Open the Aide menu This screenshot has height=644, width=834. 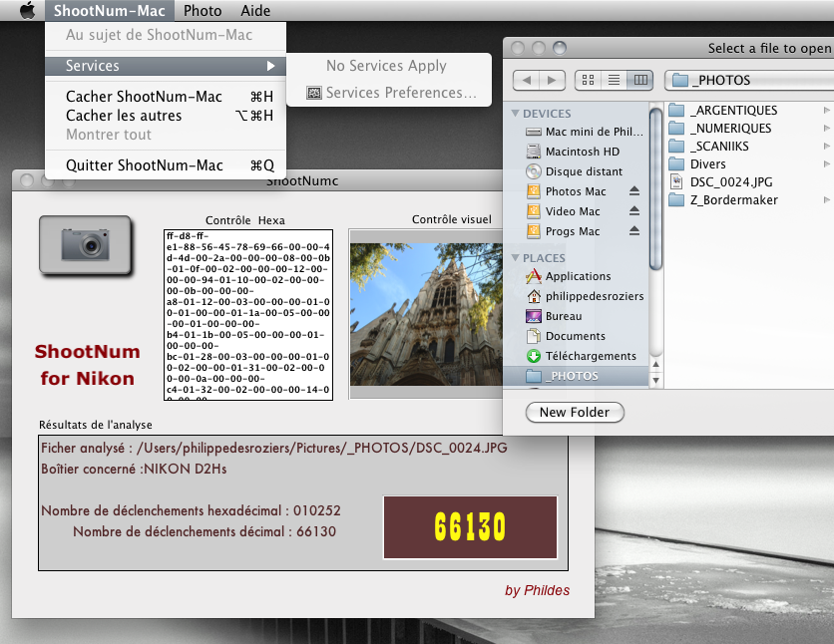tap(255, 11)
